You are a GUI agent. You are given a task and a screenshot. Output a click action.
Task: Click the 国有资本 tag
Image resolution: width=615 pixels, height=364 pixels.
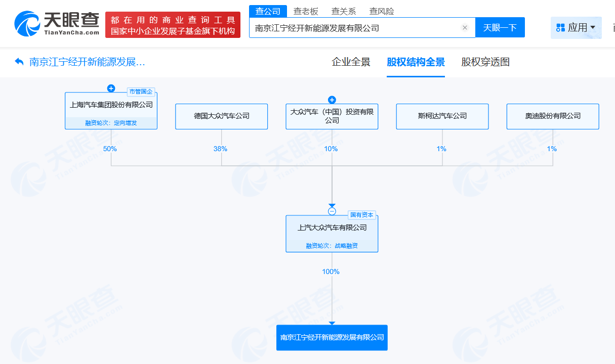(x=362, y=215)
